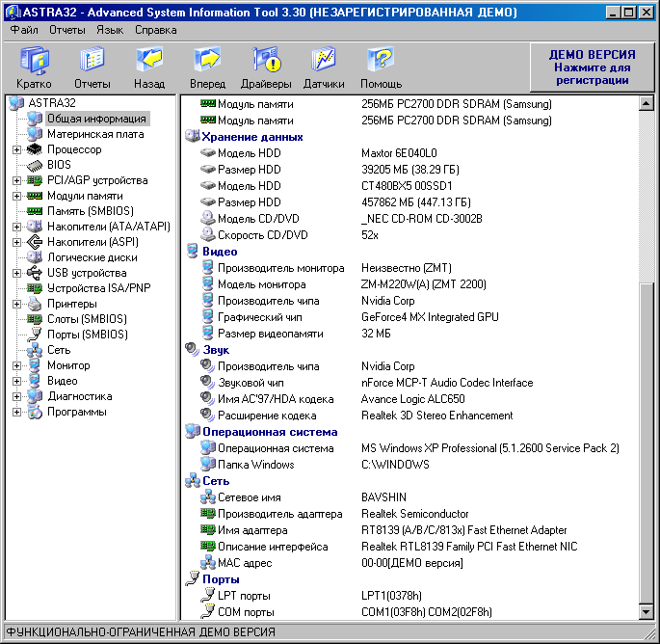Select the ASTRA32 root tree node

tap(52, 103)
